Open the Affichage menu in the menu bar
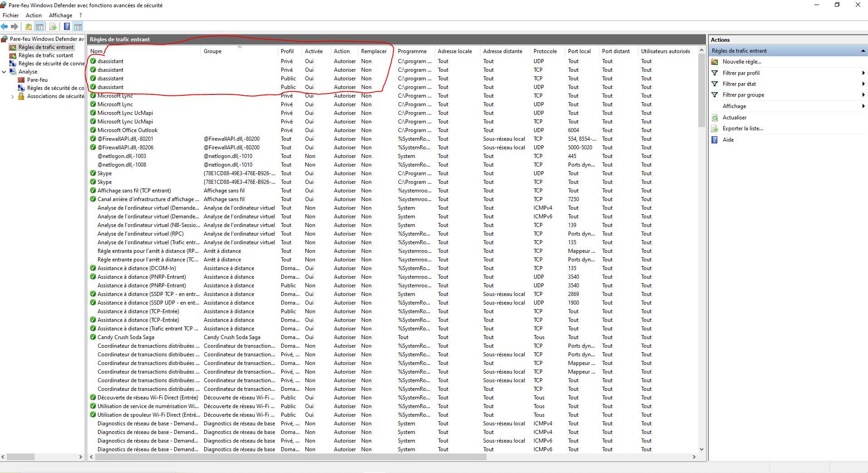This screenshot has height=473, width=868. 60,15
